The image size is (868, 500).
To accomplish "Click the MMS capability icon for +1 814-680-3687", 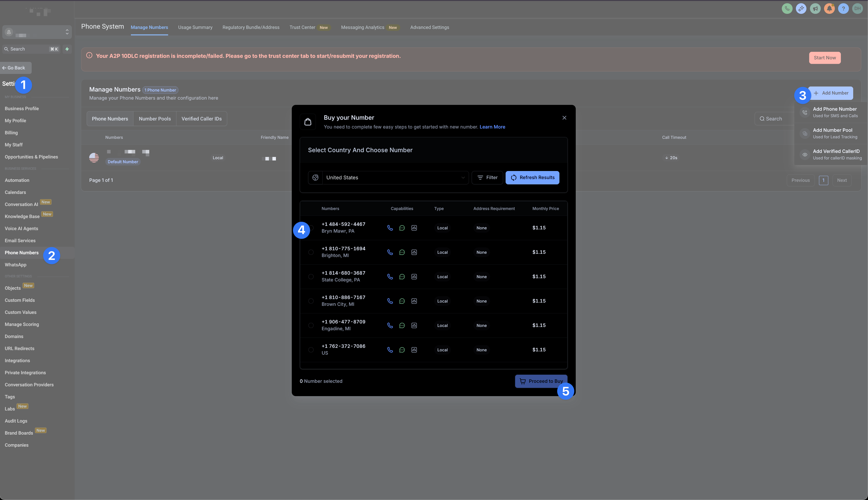I will 414,277.
